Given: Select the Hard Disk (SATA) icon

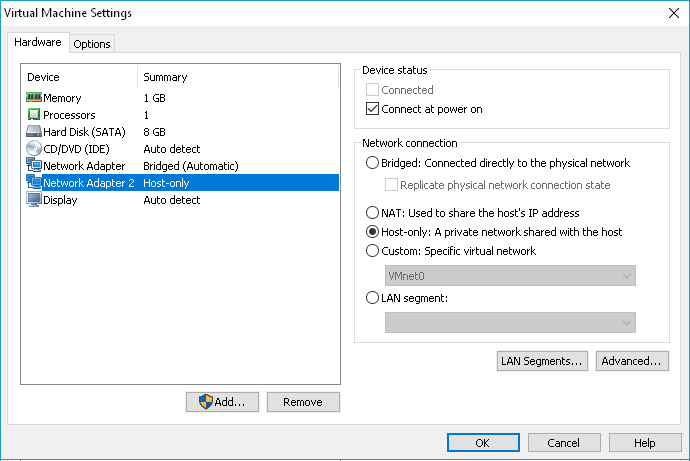Looking at the screenshot, I should coord(33,132).
